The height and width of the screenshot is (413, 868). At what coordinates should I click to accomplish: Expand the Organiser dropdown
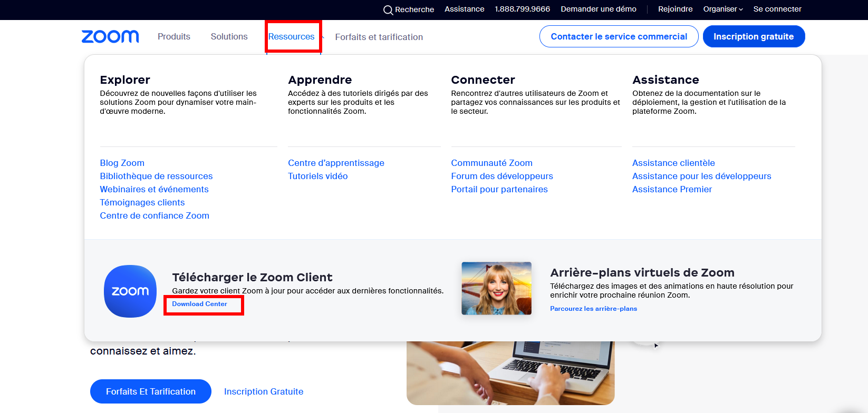pyautogui.click(x=723, y=9)
